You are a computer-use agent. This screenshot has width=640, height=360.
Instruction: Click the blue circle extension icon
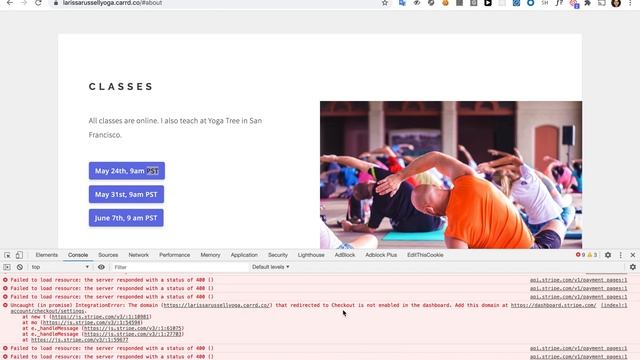point(531,3)
